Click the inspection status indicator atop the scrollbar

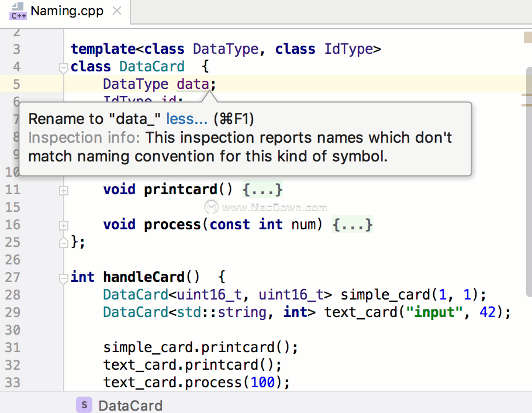(x=527, y=37)
